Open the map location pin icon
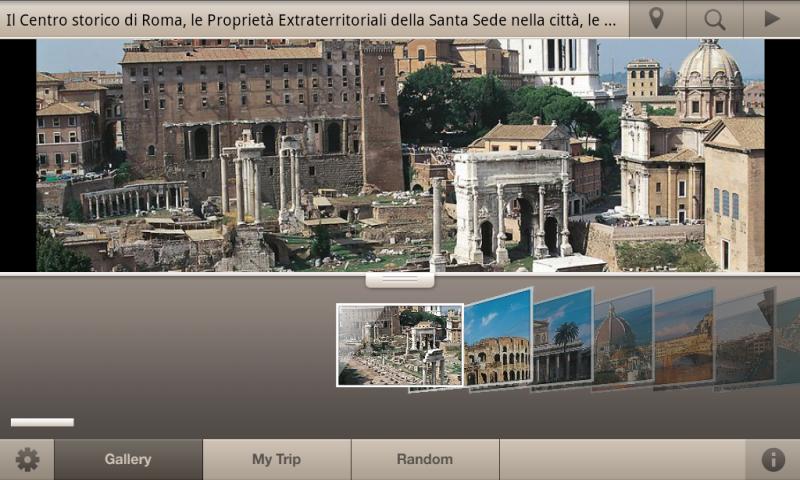 pyautogui.click(x=657, y=19)
